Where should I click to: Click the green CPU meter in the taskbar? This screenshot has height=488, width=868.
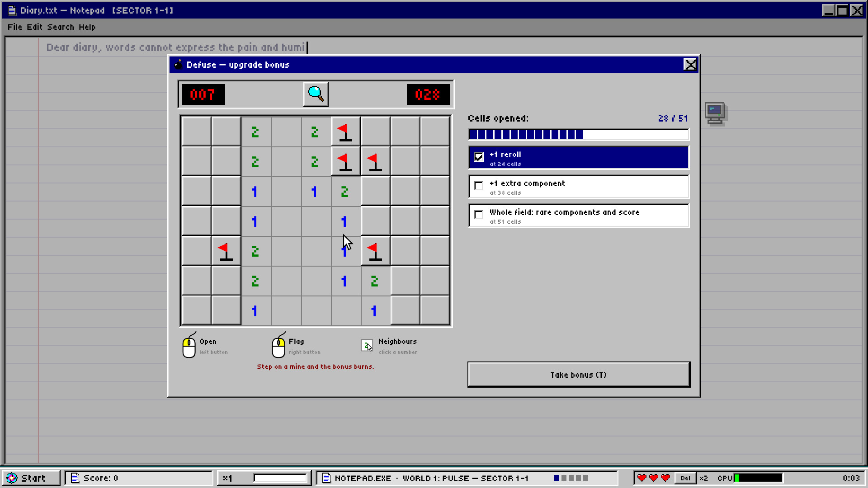(x=759, y=478)
